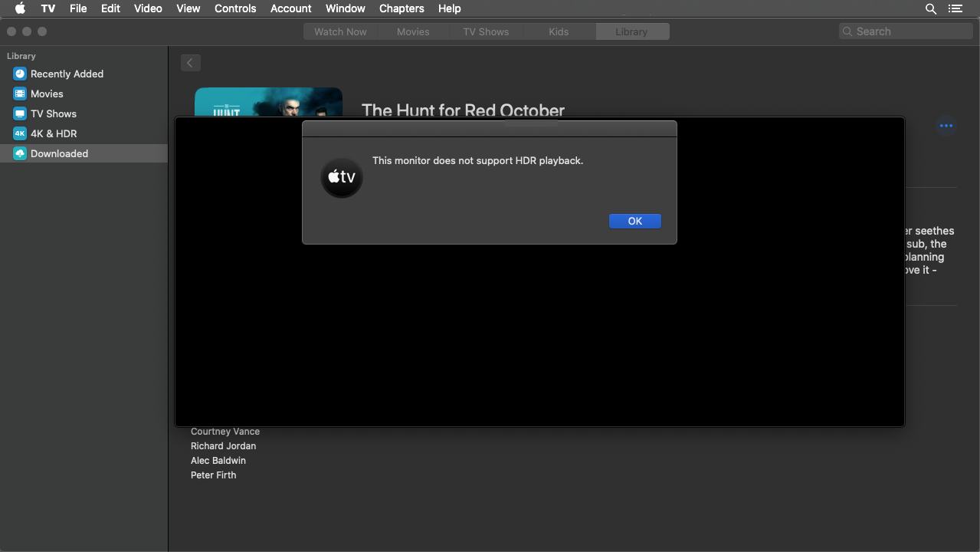Click the search magnifier icon
The image size is (980, 552).
[847, 31]
